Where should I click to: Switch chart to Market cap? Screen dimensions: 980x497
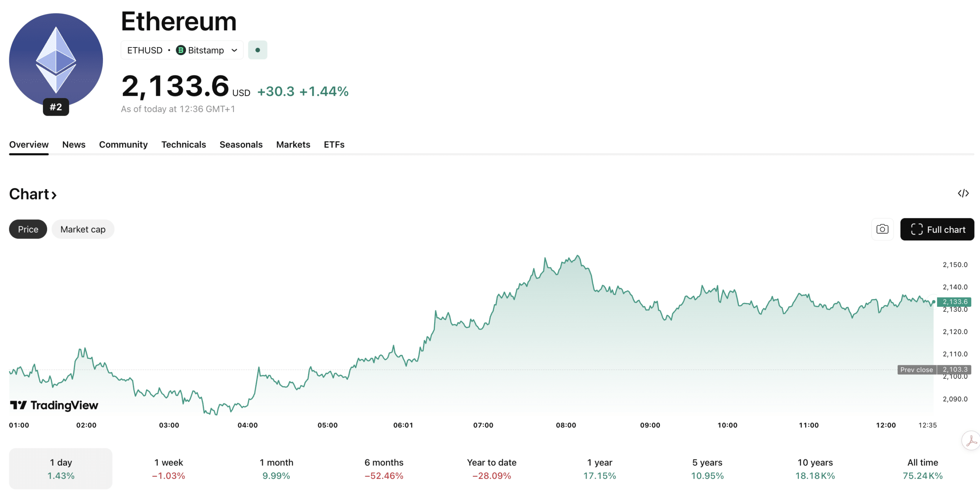point(83,229)
